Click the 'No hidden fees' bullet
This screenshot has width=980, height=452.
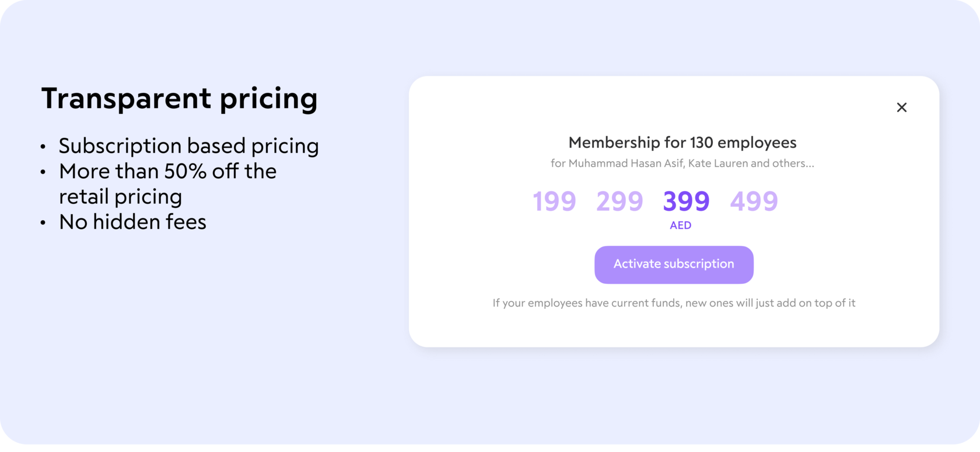(132, 222)
